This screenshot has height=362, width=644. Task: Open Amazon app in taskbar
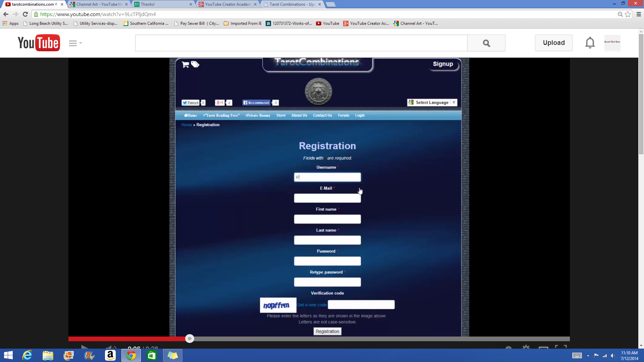[110, 355]
